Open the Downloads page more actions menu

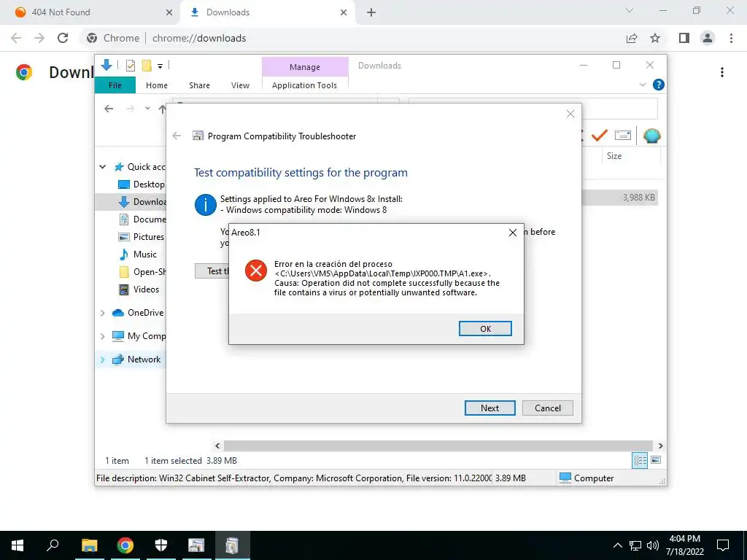[x=722, y=72]
